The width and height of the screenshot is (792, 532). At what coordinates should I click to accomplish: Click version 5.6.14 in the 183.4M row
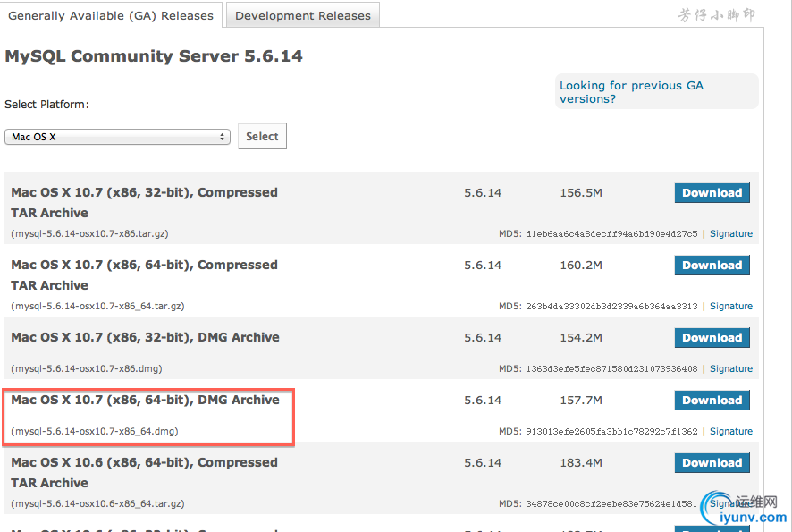click(483, 463)
